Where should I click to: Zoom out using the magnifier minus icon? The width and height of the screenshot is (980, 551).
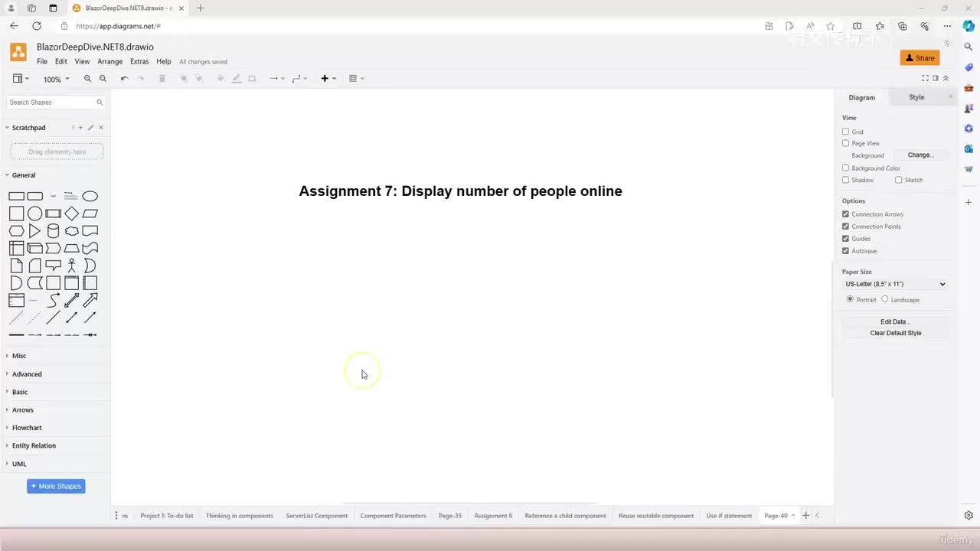pos(103,79)
